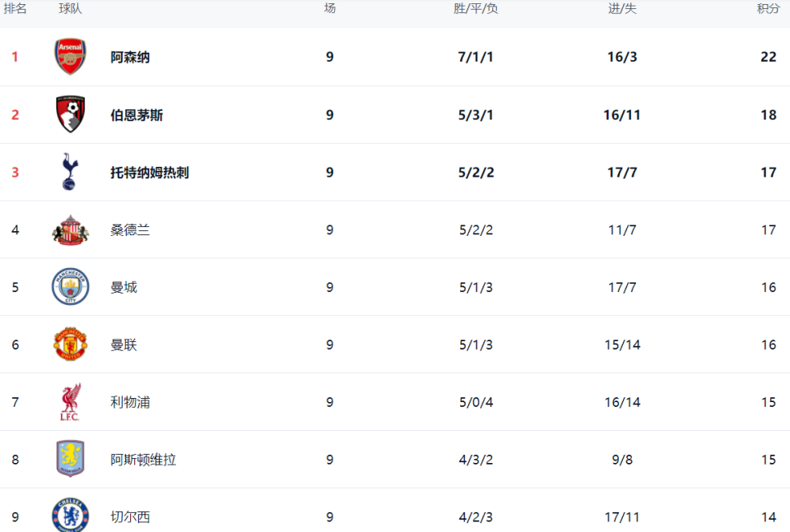Click the Chelsea club crest
The height and width of the screenshot is (532, 790).
(x=70, y=515)
